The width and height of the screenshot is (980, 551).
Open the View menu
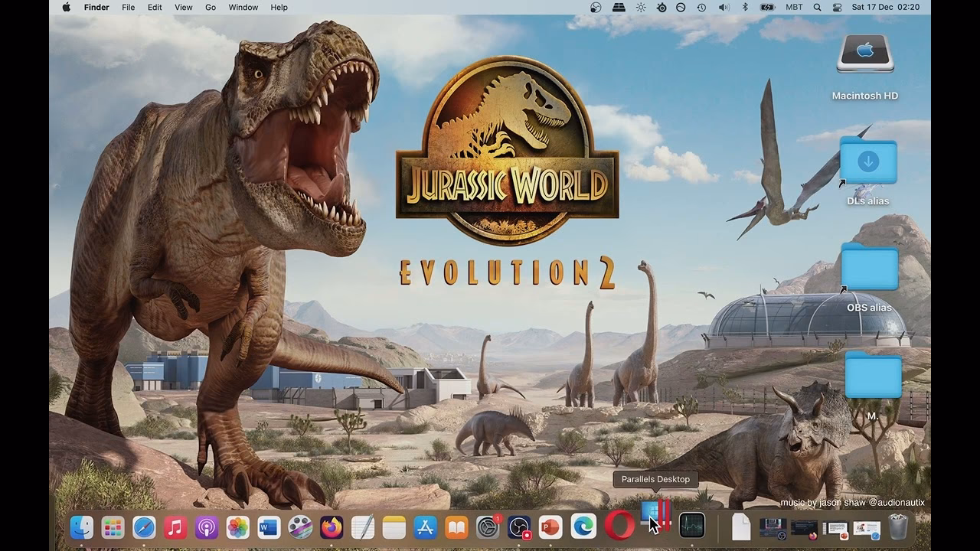(184, 7)
